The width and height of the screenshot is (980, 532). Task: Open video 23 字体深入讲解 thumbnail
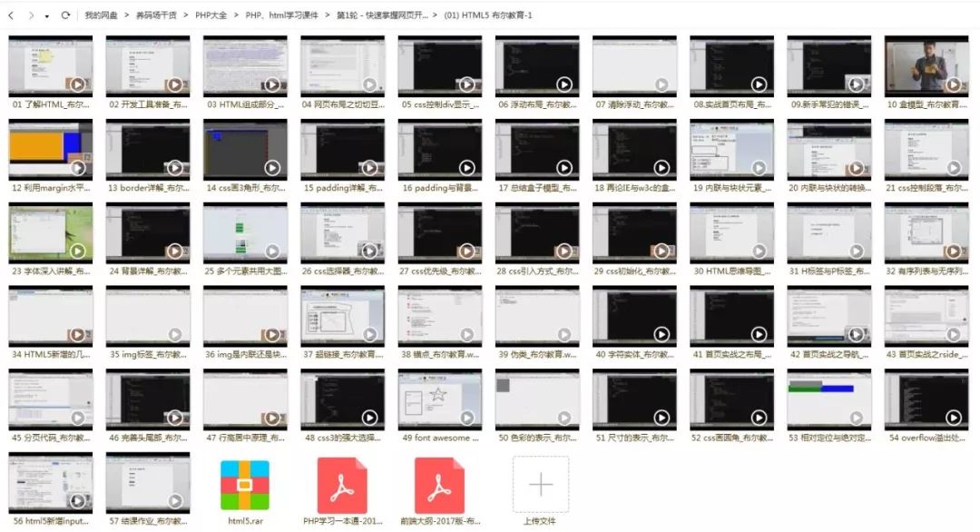click(51, 232)
